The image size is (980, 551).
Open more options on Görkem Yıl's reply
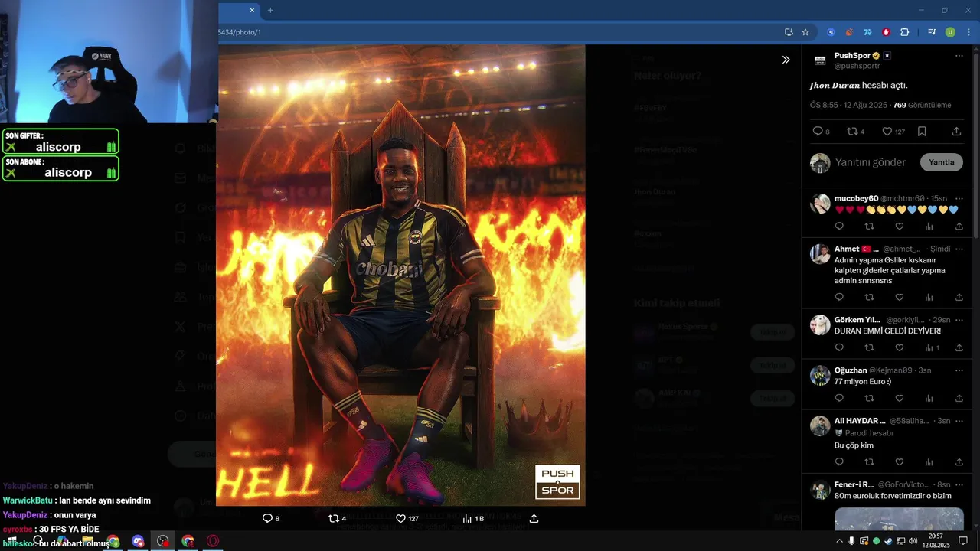959,319
